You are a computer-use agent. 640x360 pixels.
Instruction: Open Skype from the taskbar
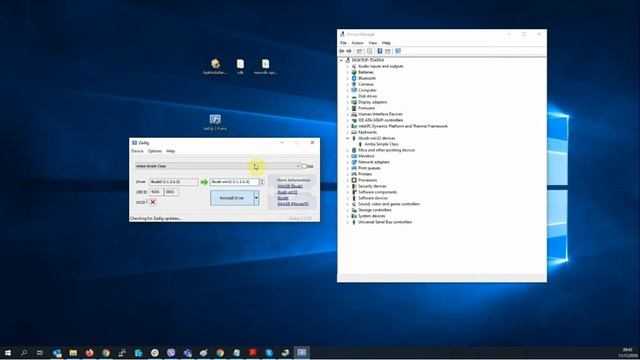pos(269,353)
